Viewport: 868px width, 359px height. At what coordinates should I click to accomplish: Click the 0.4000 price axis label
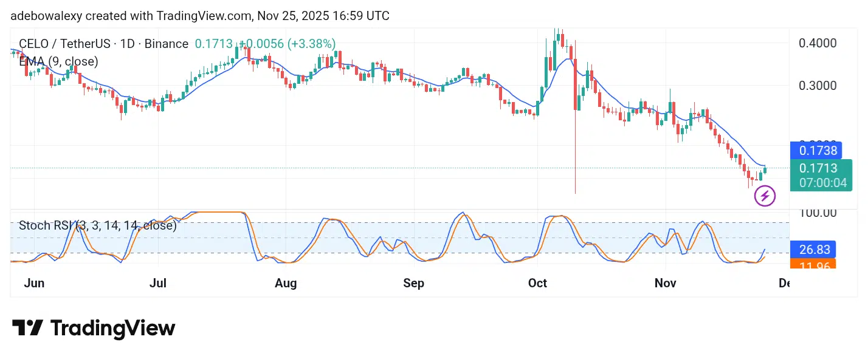818,43
